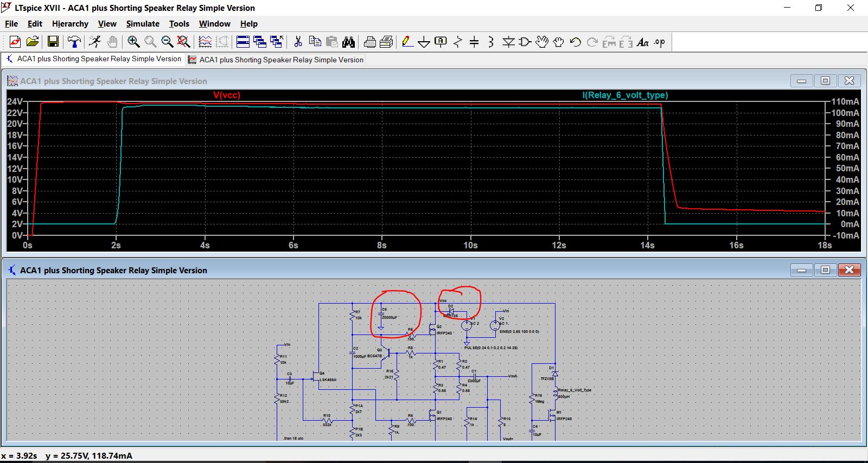Paste using the clipboard icon
868x463 pixels.
point(331,42)
